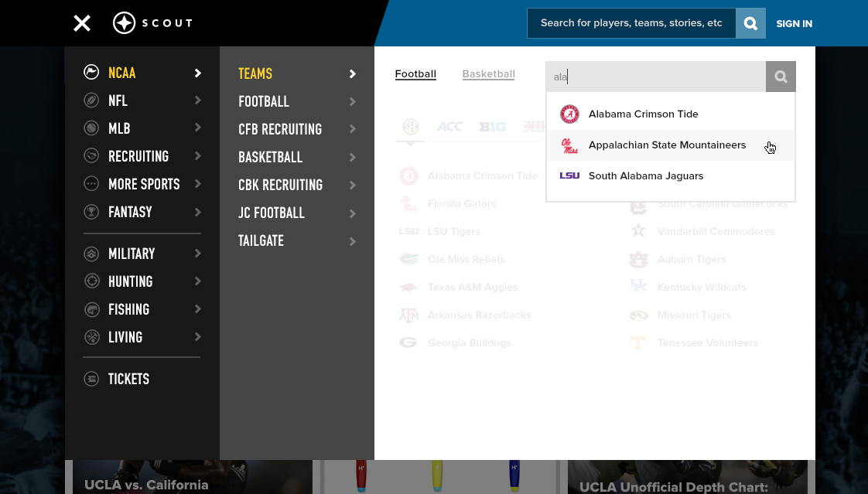868x494 pixels.
Task: Select Texas A&M Aggies in the team list
Action: [472, 287]
